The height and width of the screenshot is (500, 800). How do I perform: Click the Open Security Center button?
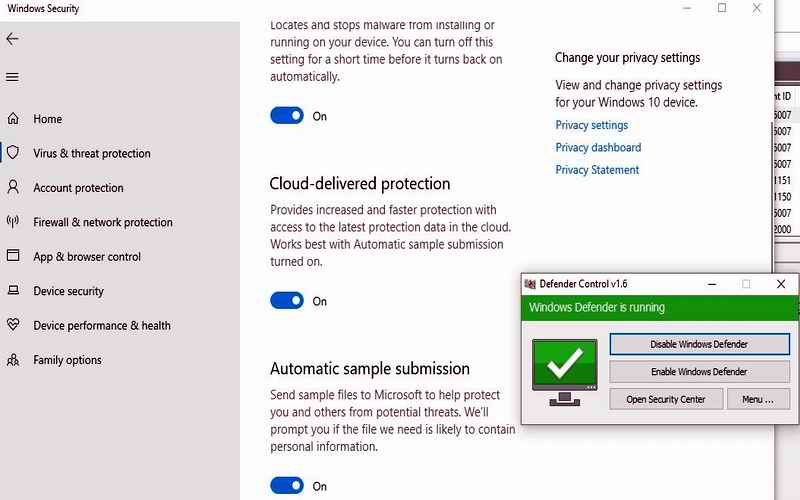(665, 399)
